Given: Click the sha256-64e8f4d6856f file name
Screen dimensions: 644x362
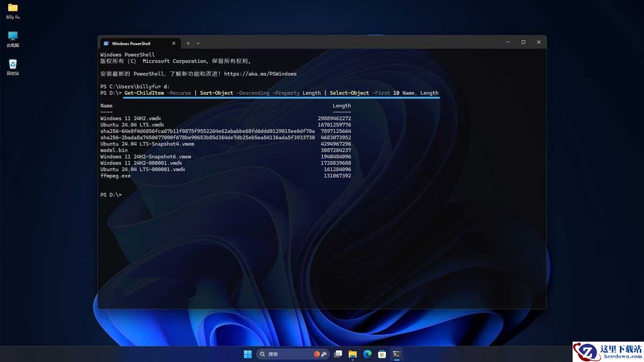Looking at the screenshot, I should 207,131.
